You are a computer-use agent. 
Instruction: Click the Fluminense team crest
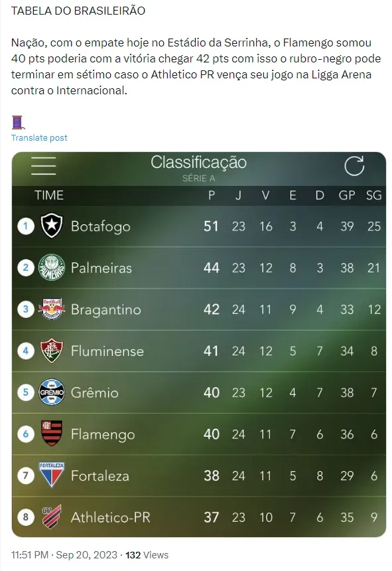[52, 351]
